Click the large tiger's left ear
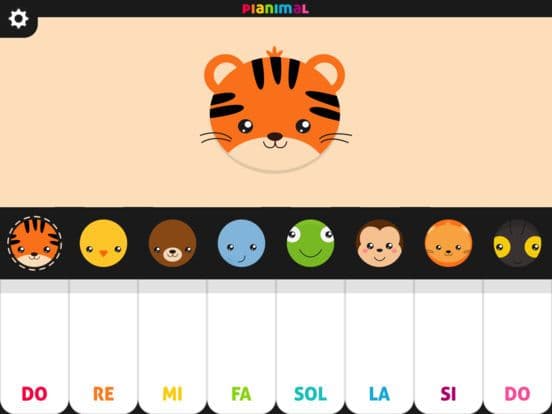Screen dimensions: 552x414 click(223, 72)
